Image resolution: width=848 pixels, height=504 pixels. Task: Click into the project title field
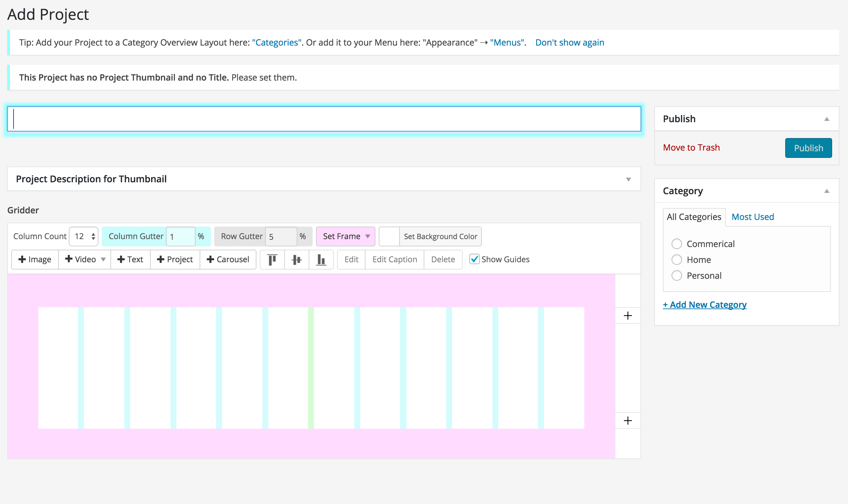[324, 119]
